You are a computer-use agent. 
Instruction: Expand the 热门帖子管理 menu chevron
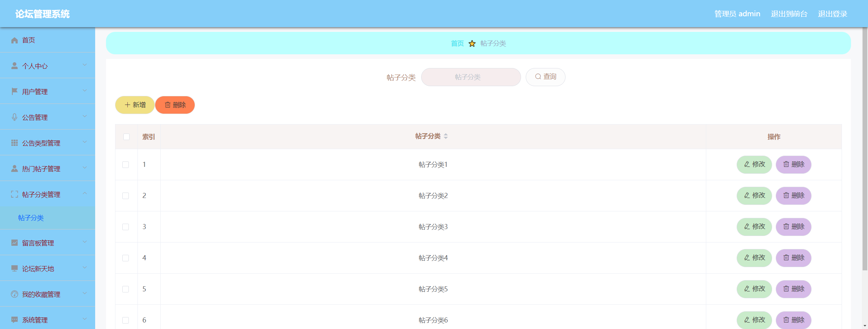click(x=85, y=168)
